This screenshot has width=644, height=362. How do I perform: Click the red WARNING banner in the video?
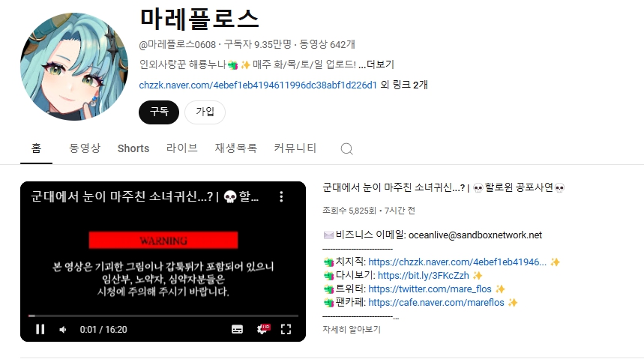tap(163, 241)
